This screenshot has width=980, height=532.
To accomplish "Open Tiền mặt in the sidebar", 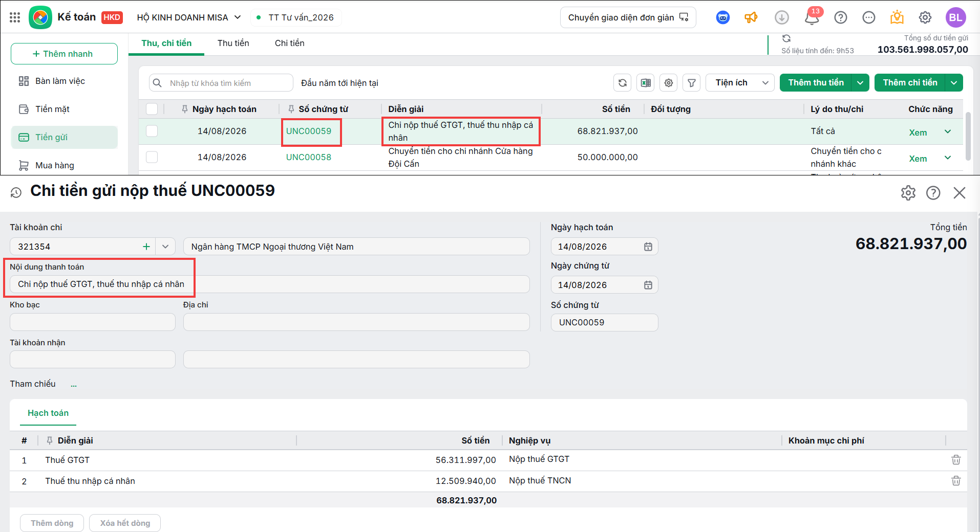I will (65, 109).
